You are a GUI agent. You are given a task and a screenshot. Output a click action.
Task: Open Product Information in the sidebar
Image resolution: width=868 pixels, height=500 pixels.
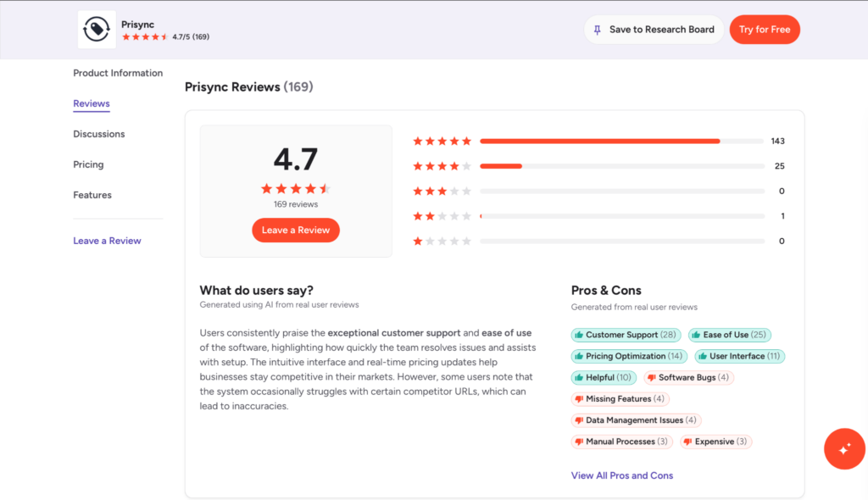118,73
